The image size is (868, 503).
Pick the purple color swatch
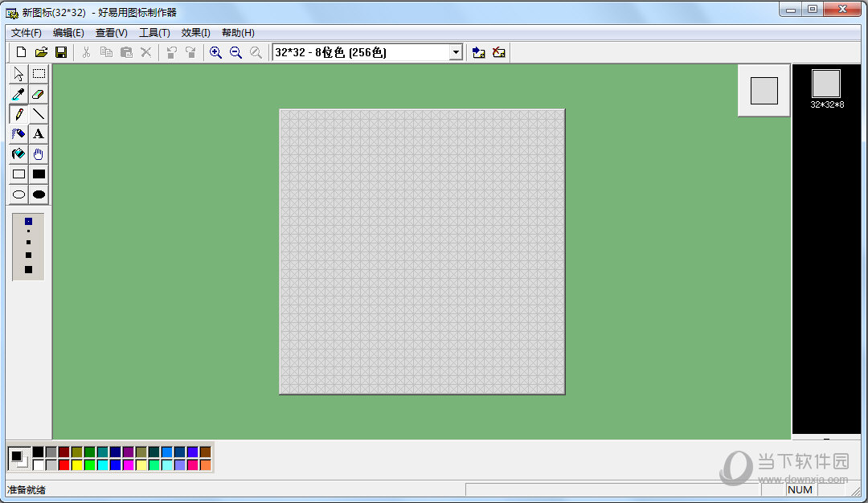point(128,452)
